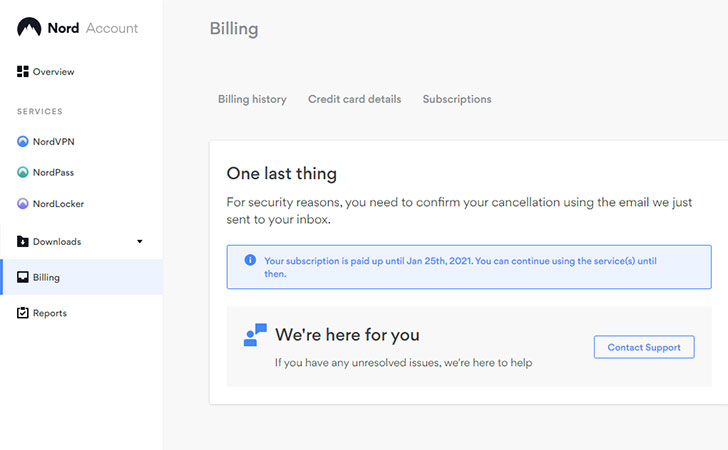The height and width of the screenshot is (450, 728).
Task: Open the Reports sidebar entry
Action: pyautogui.click(x=42, y=313)
